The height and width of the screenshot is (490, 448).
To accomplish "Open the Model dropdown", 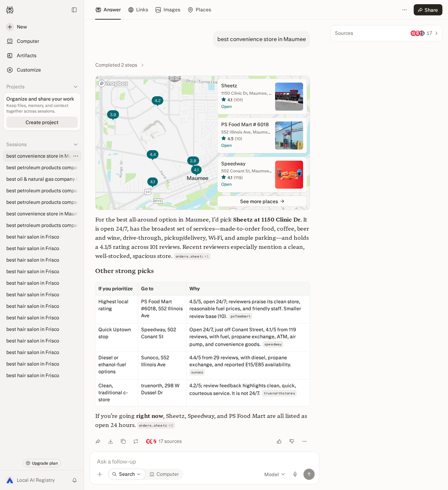I will [275, 474].
